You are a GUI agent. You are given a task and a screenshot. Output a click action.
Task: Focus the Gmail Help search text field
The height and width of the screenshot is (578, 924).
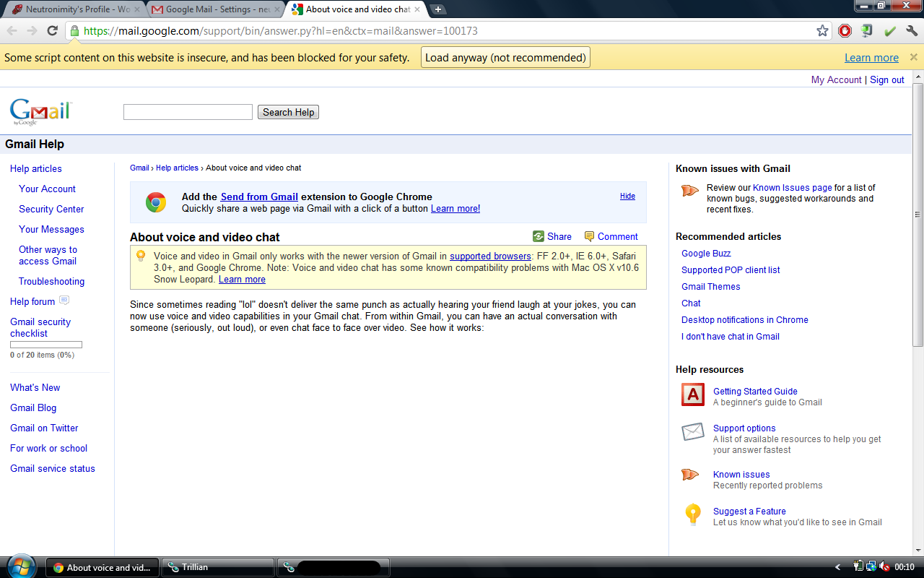click(x=188, y=112)
